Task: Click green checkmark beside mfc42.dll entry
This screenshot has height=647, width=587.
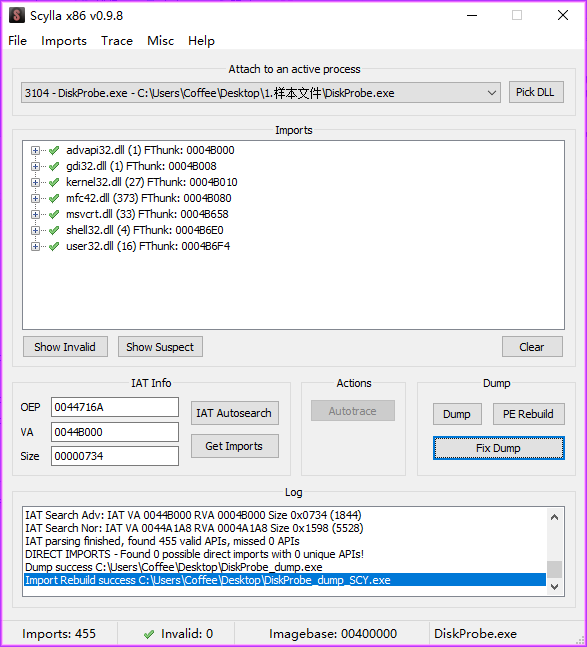Action: pyautogui.click(x=54, y=198)
